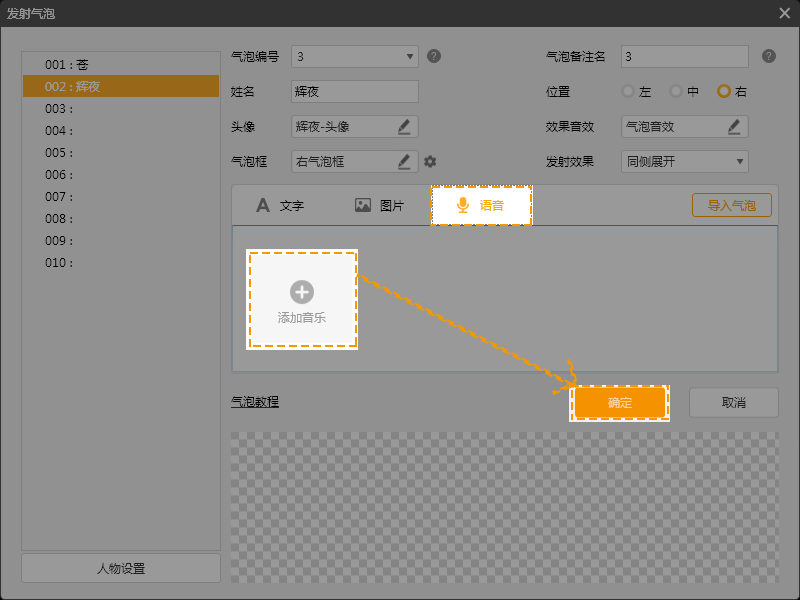Click the pencil edit icon for 气泡框
The height and width of the screenshot is (600, 800).
click(x=404, y=161)
